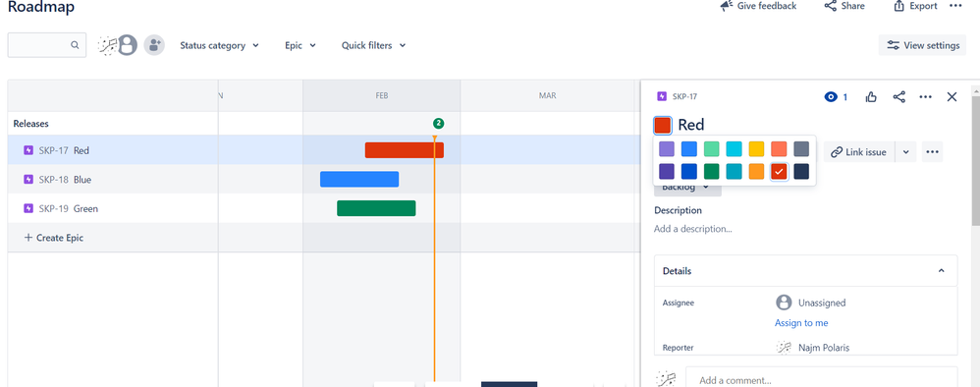Viewport: 980px width, 387px height.
Task: Select the unassigned grey avatar filter
Action: click(128, 45)
